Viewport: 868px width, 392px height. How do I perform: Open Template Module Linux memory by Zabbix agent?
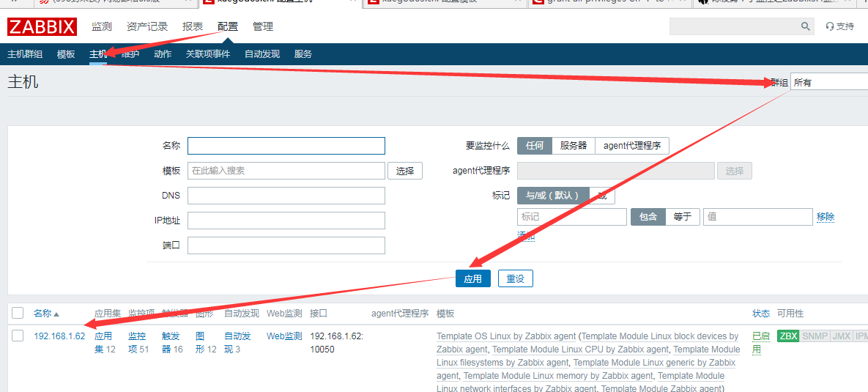coord(558,376)
